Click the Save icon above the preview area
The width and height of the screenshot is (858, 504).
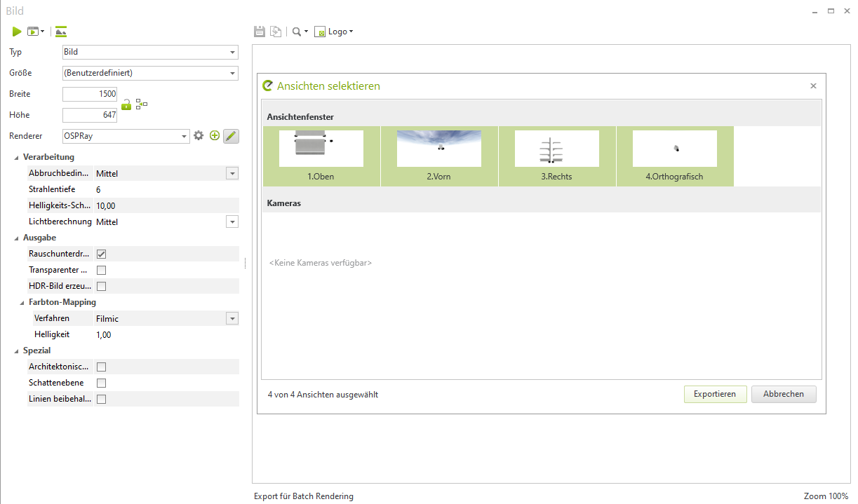(x=259, y=32)
